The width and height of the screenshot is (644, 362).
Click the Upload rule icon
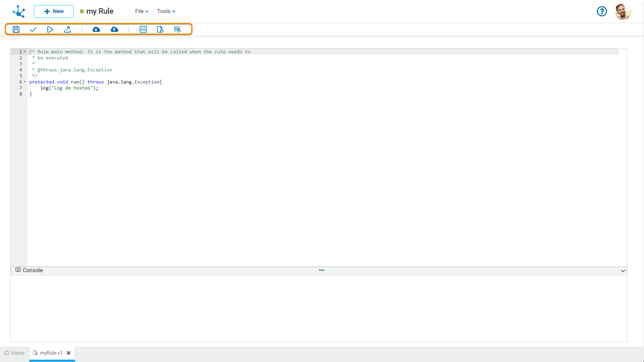114,29
